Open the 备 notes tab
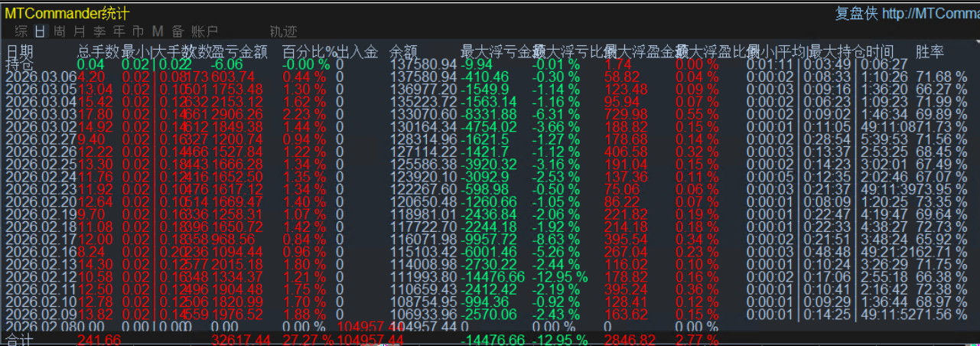This screenshot has width=980, height=346. point(177,31)
